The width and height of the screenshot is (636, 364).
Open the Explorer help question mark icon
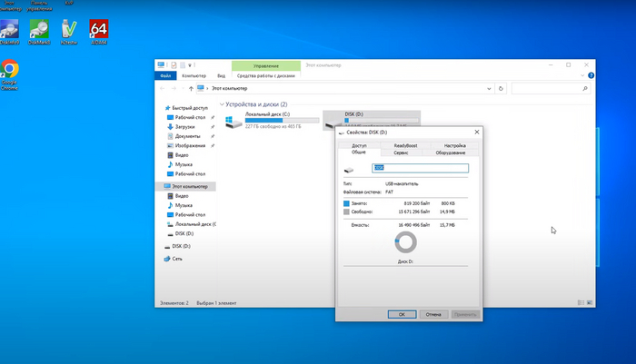tap(592, 76)
